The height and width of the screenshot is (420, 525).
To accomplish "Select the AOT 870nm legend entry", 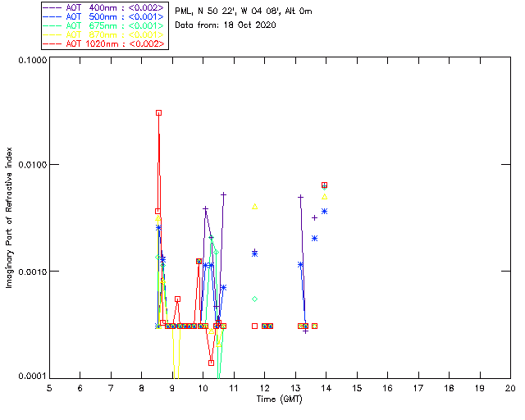I will pos(104,34).
